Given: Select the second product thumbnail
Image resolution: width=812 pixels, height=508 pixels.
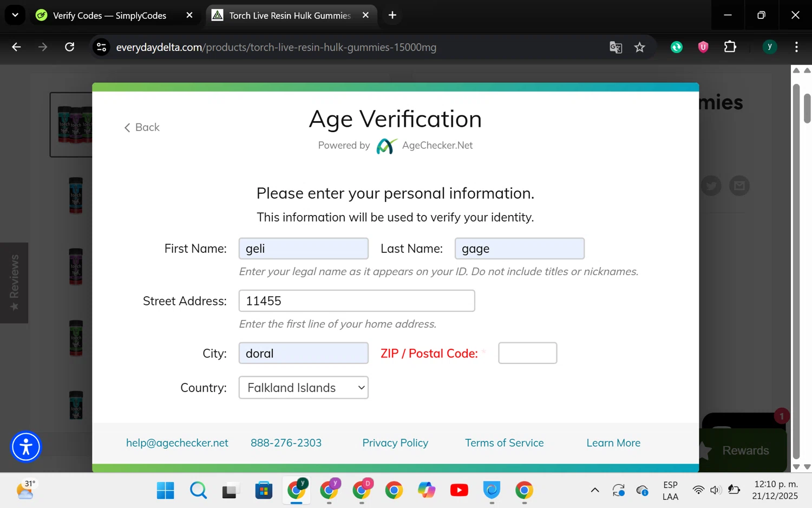Looking at the screenshot, I should (76, 195).
